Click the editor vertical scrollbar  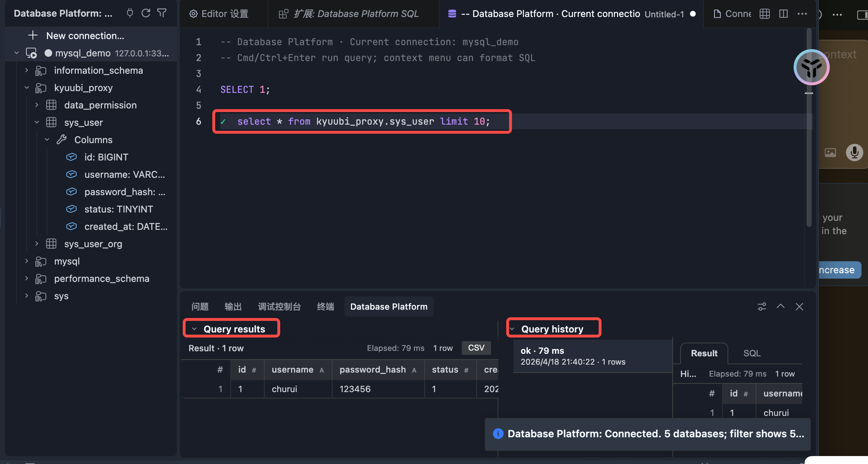click(809, 128)
